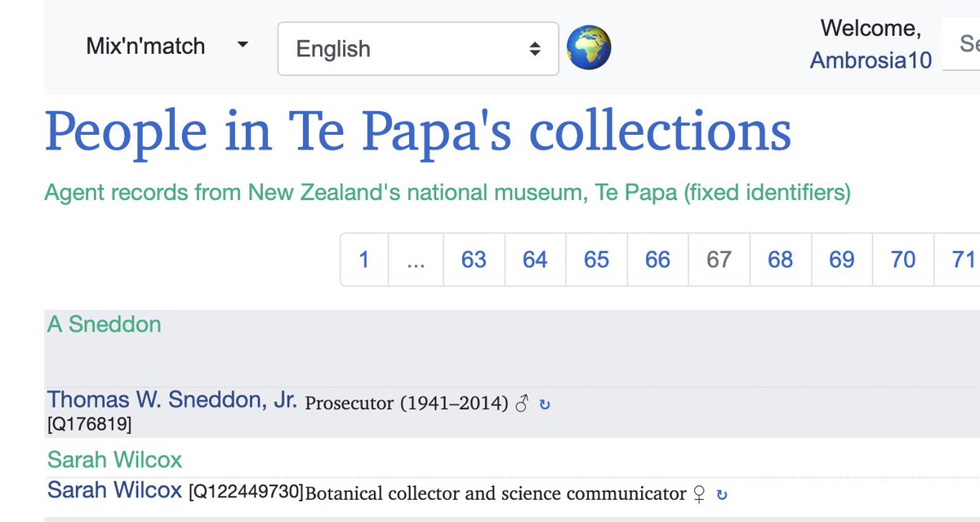Click the reload icon for Thomas W. Sneddon
Screen dimensions: 980x522
click(545, 404)
